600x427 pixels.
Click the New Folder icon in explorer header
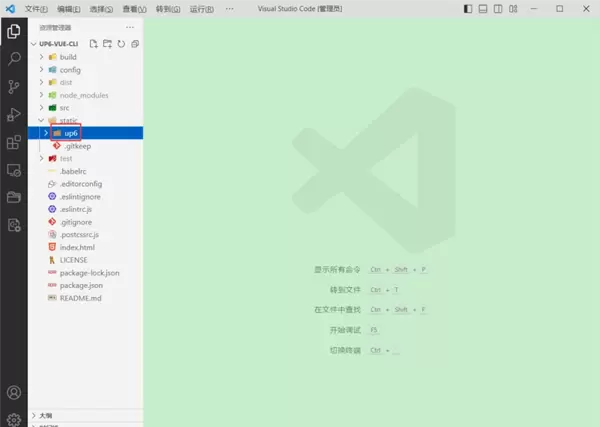point(108,44)
